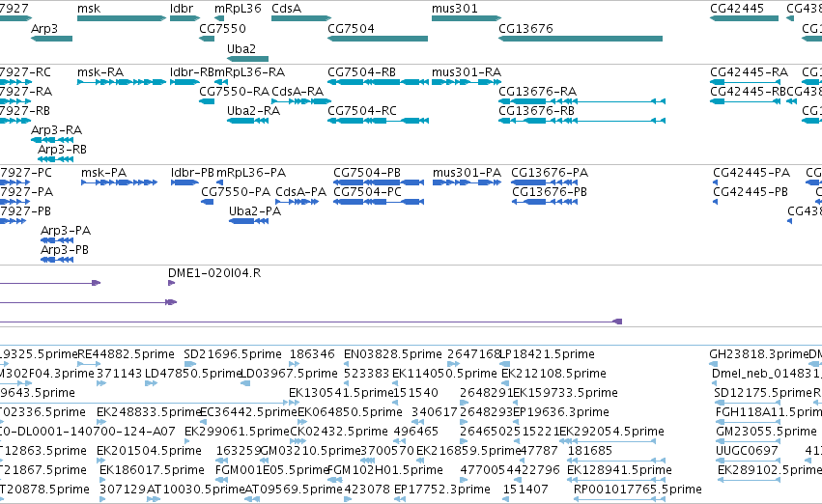The height and width of the screenshot is (504, 822).
Task: Open EST EN03828.5prime
Action: [347, 364]
